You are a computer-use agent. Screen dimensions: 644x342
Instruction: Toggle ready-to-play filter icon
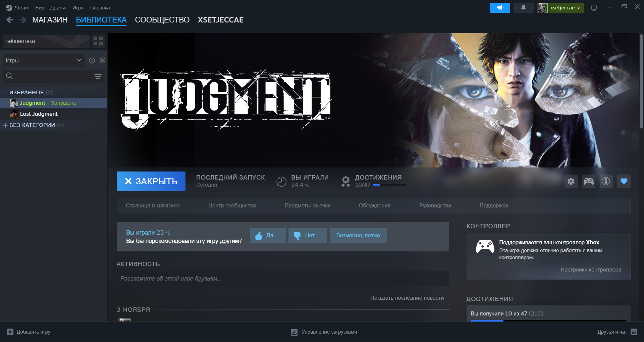102,60
